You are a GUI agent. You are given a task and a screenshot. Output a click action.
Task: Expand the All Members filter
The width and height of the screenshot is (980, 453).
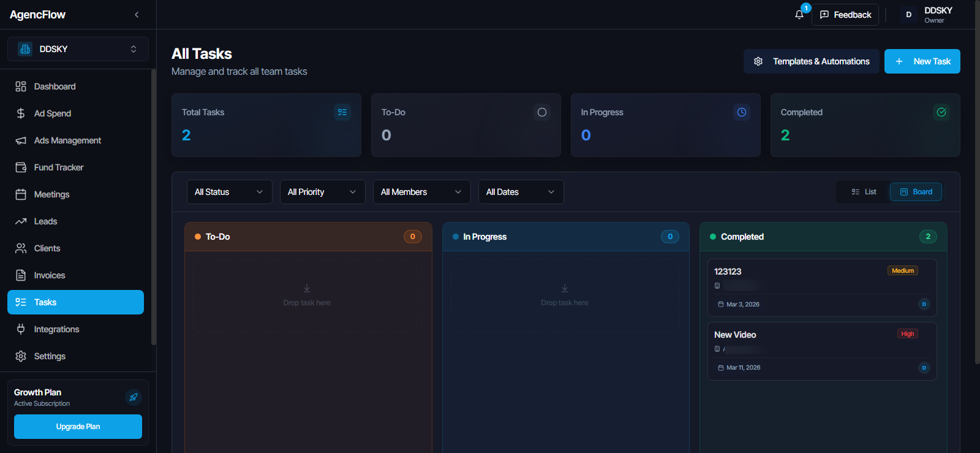pyautogui.click(x=422, y=192)
